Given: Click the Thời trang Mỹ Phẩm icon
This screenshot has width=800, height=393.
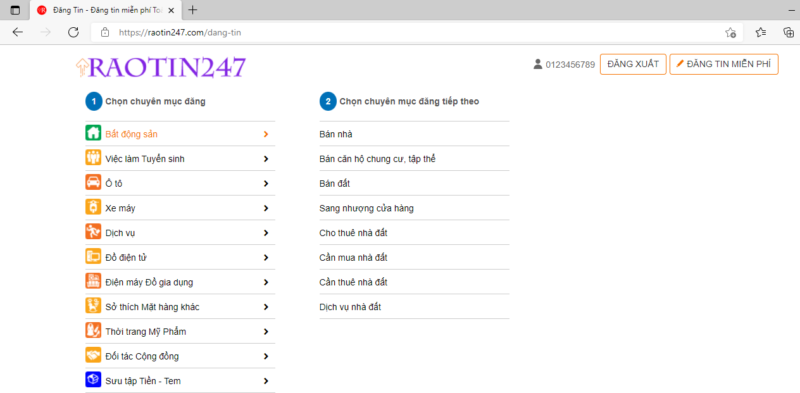Looking at the screenshot, I should pos(93,331).
